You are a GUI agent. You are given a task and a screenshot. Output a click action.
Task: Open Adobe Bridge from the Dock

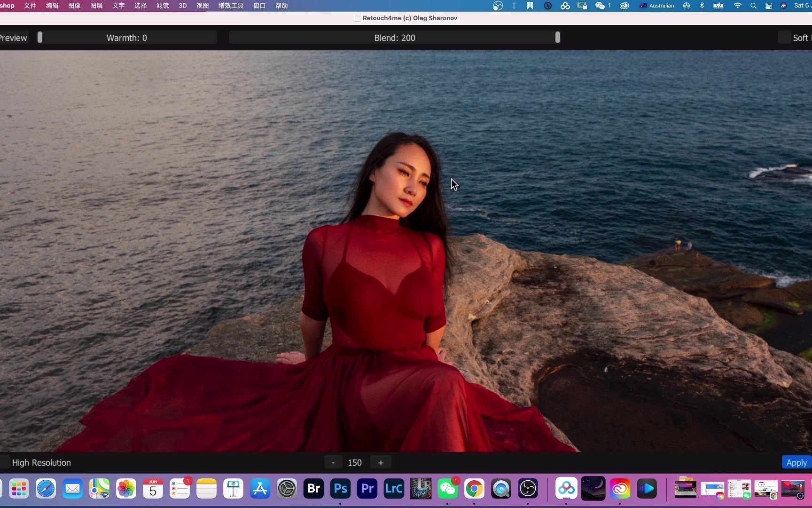coord(313,489)
